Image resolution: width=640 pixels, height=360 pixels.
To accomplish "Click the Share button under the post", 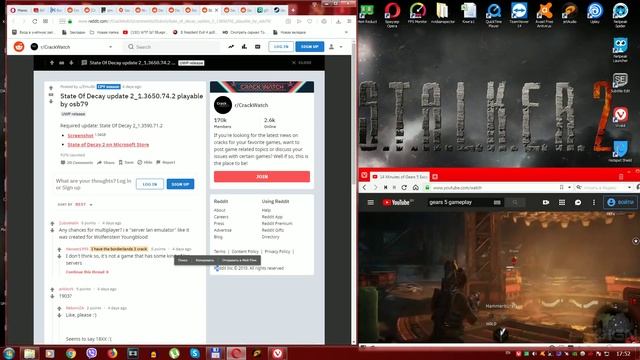I will click(x=106, y=162).
